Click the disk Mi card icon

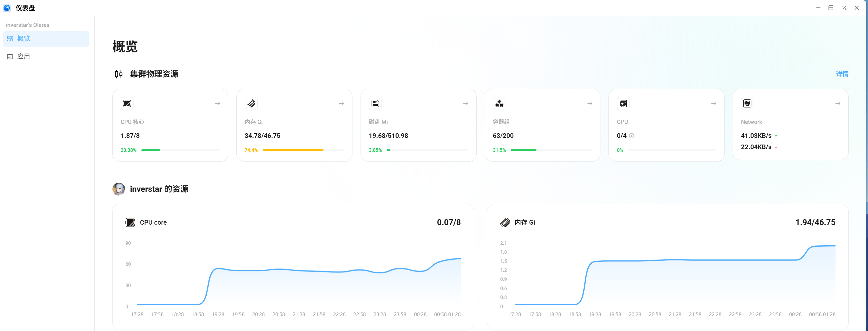coord(375,103)
